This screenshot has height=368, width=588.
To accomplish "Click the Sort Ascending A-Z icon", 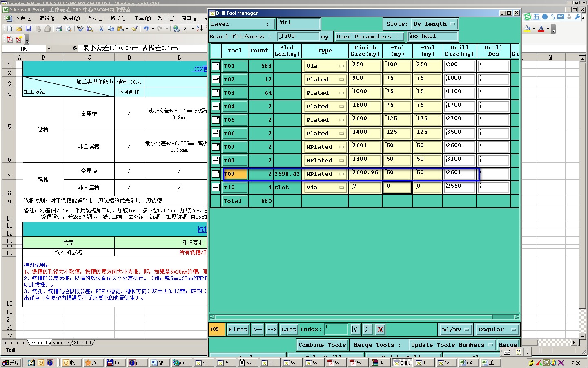I will pos(199,29).
